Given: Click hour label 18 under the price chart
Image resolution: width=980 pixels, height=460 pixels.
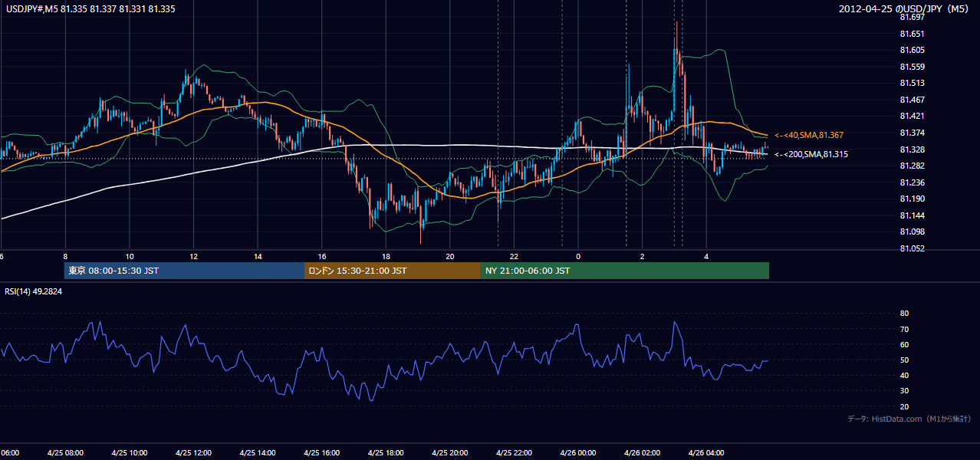Looking at the screenshot, I should (386, 256).
